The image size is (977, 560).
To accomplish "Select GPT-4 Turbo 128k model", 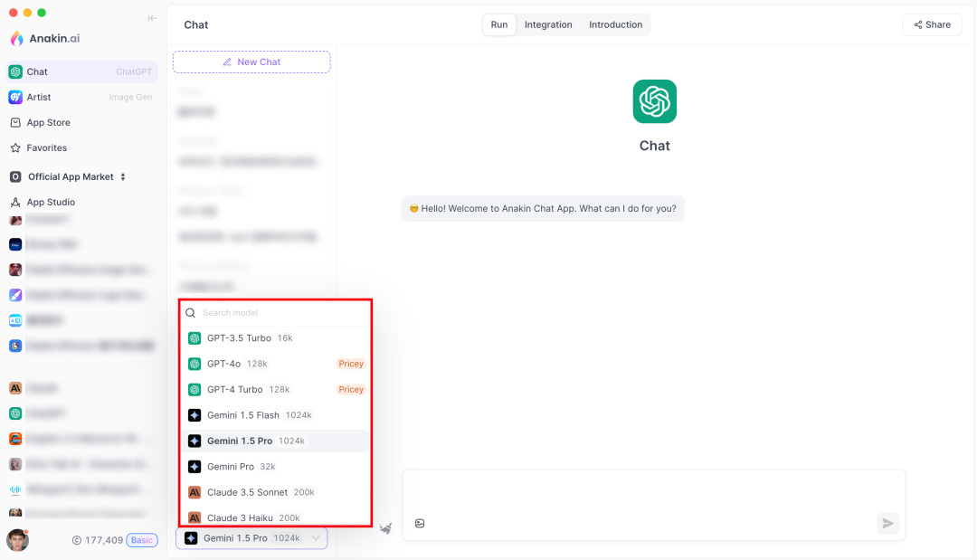I will point(275,389).
